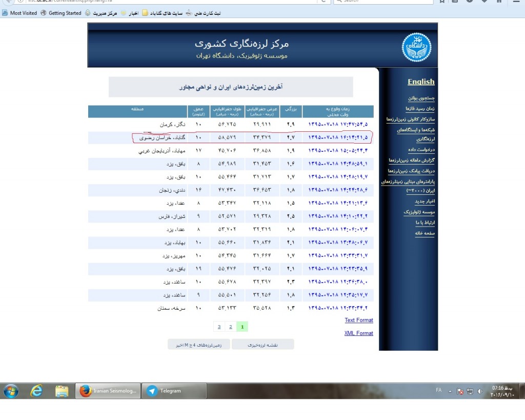
Task: Open the اخبار bookmark
Action: coord(130,13)
